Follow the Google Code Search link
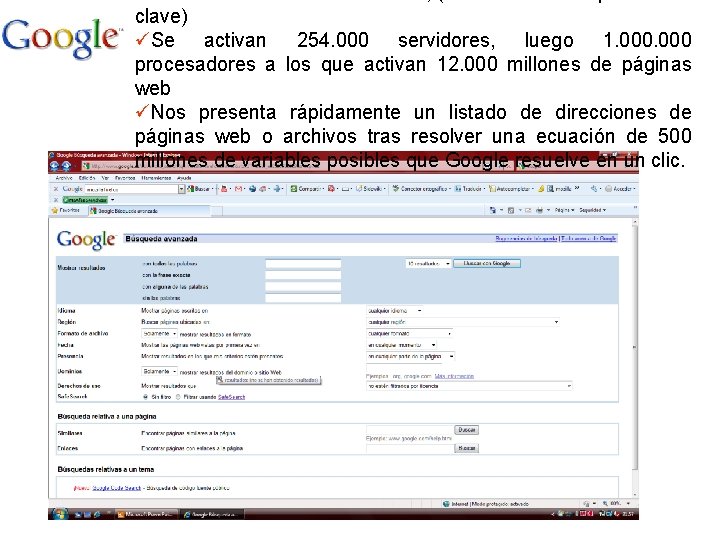 pos(117,488)
